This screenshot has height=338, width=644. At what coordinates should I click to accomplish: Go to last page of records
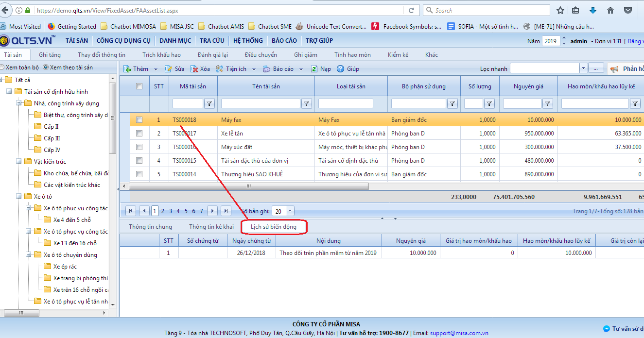click(x=226, y=211)
